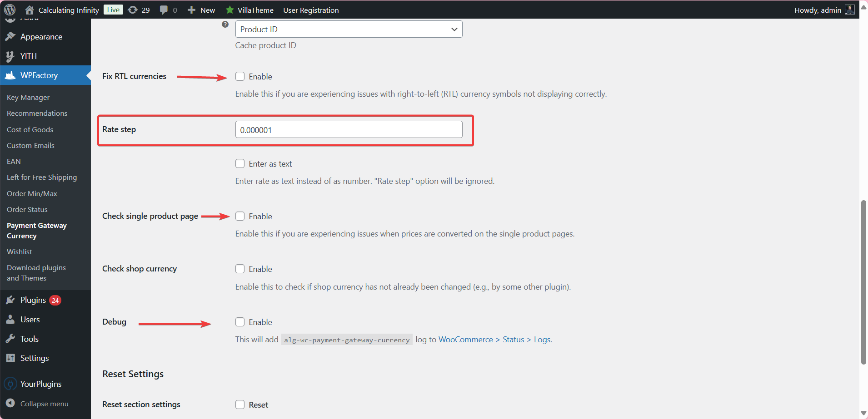
Task: Check the Reset section settings checkbox
Action: [x=240, y=404]
